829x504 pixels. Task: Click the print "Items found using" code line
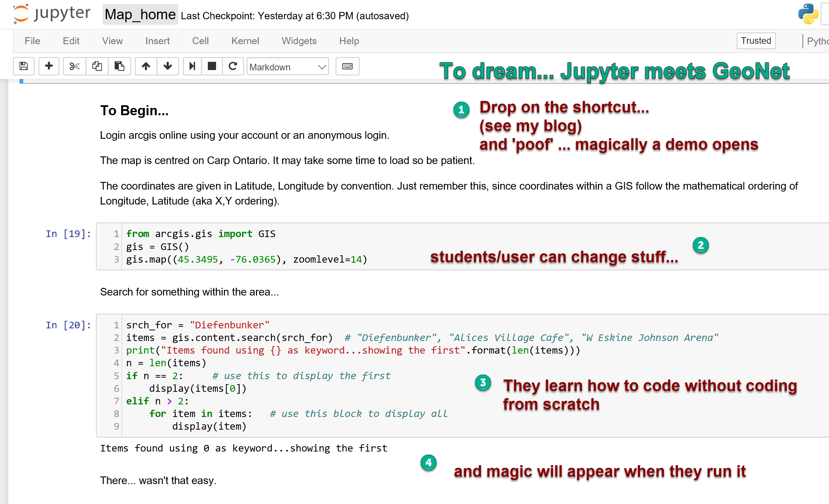[x=353, y=350]
